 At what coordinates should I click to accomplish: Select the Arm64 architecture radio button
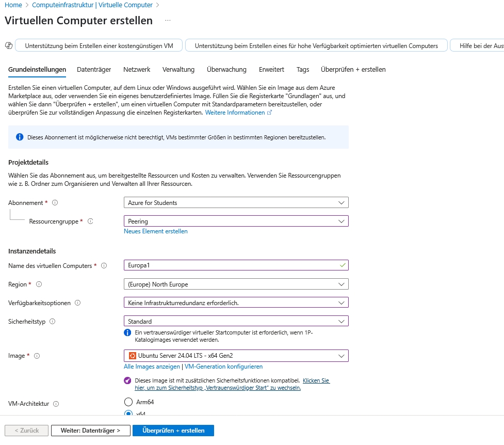tap(128, 402)
